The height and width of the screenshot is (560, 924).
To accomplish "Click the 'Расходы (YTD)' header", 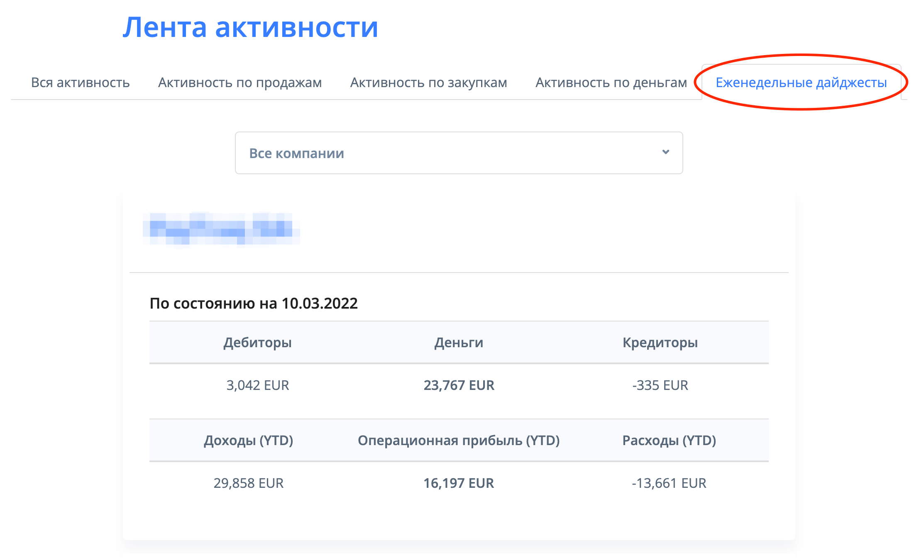I will coord(669,441).
